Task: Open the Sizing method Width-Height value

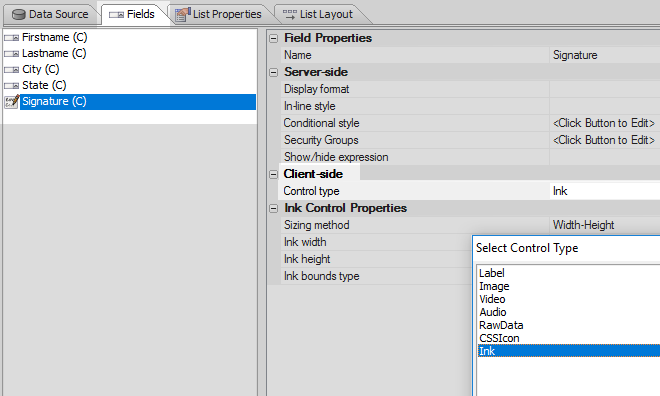Action: 604,225
